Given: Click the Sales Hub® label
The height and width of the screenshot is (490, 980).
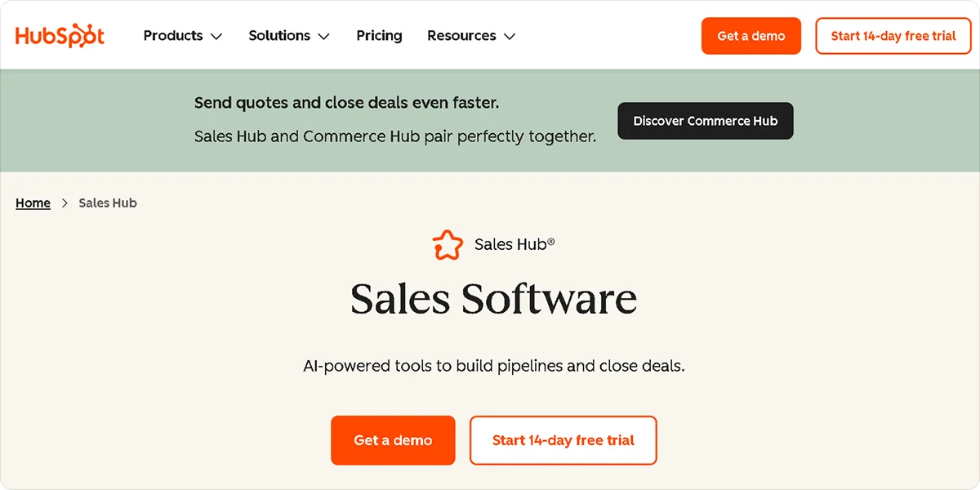Looking at the screenshot, I should tap(512, 243).
